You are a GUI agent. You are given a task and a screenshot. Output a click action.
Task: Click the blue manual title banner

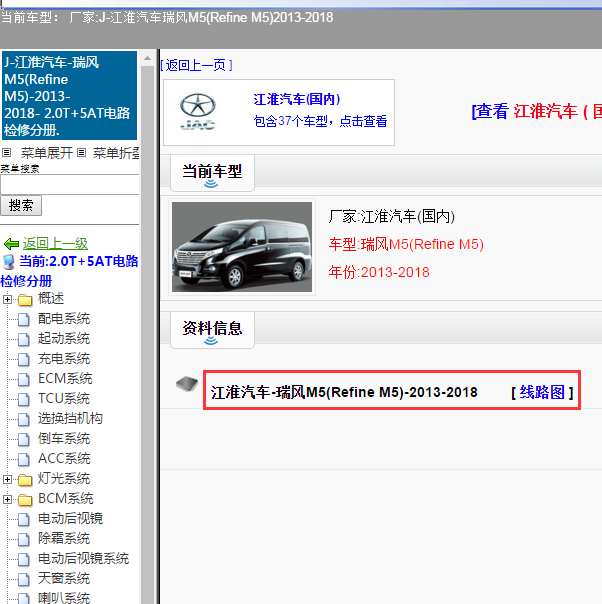(70, 96)
